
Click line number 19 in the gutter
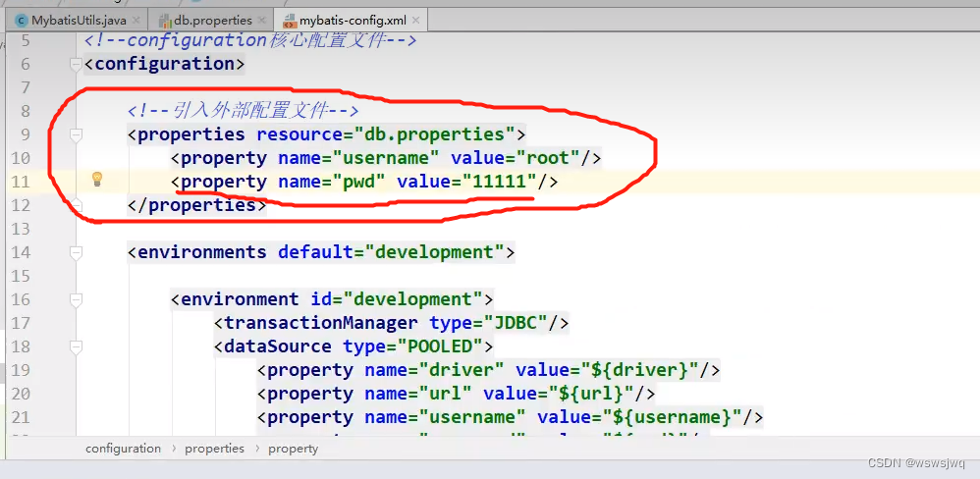click(x=20, y=370)
